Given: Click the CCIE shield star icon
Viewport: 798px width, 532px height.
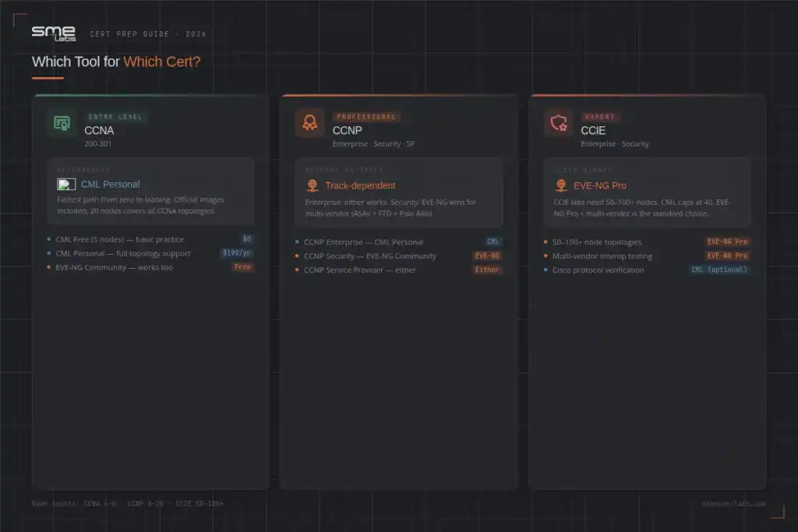Looking at the screenshot, I should [x=558, y=123].
